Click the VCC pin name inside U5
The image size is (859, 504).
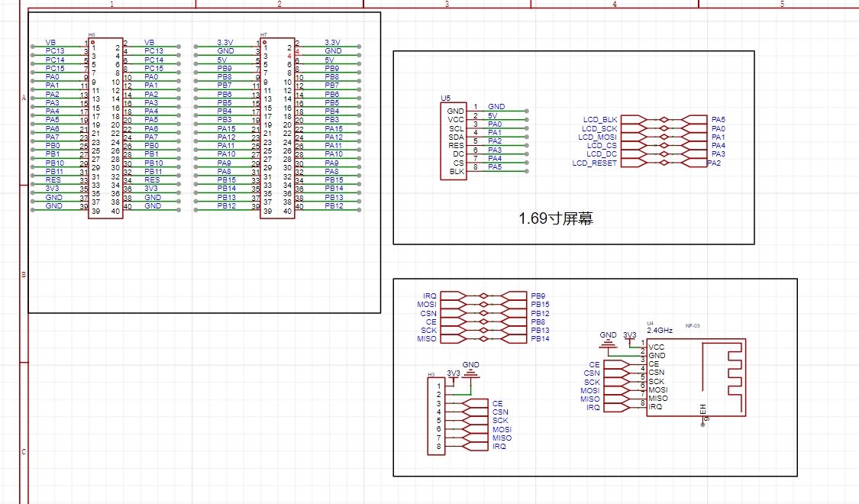coord(456,119)
